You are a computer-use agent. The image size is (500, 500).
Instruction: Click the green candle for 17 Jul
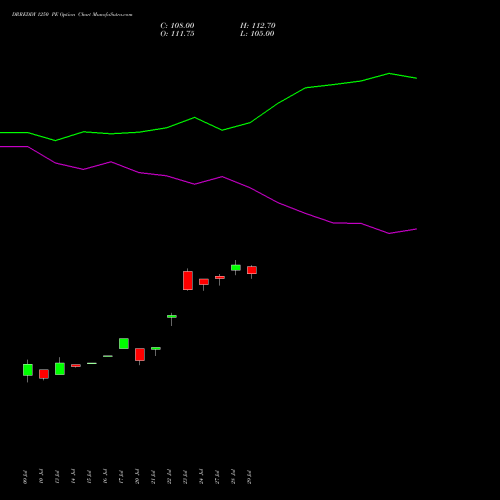pyautogui.click(x=124, y=344)
